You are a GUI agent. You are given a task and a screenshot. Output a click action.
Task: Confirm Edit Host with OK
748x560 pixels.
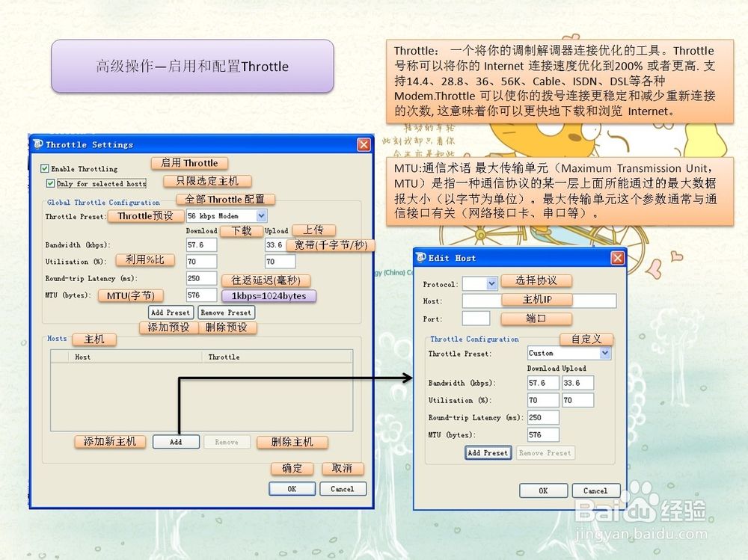(543, 490)
